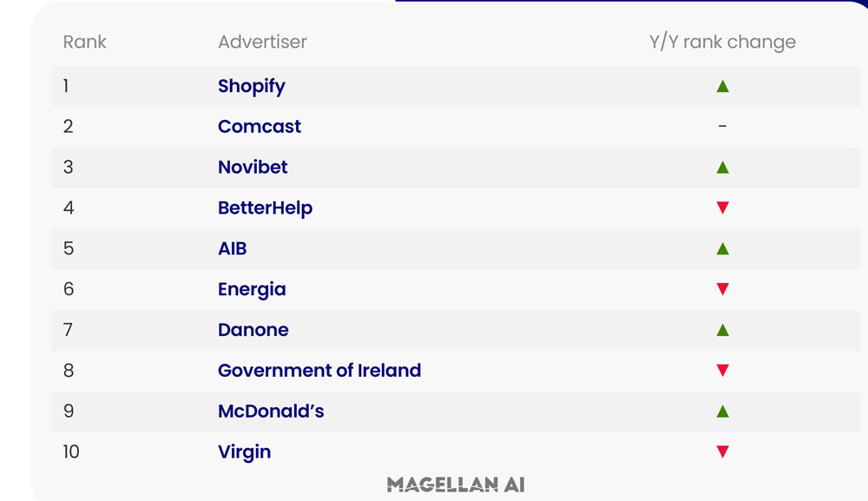This screenshot has height=501, width=868.
Task: Click the red down arrow beside BetterHelp
Action: (x=722, y=208)
